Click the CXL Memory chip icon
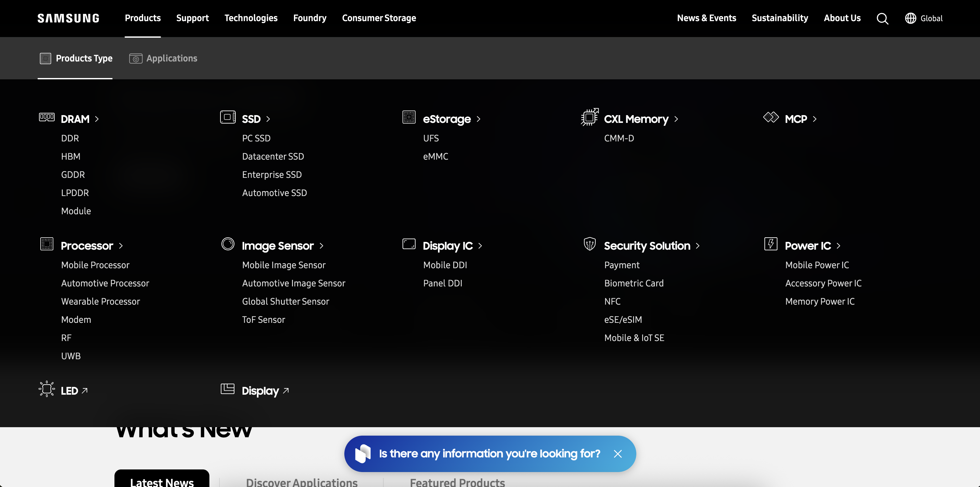Screen dimensions: 980x487 (589, 117)
